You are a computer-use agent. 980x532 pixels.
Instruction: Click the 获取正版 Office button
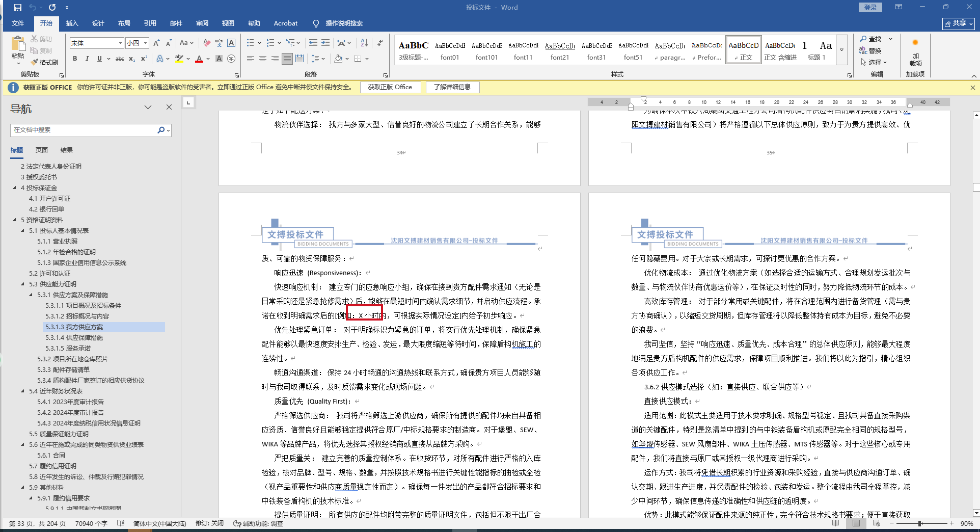[390, 87]
